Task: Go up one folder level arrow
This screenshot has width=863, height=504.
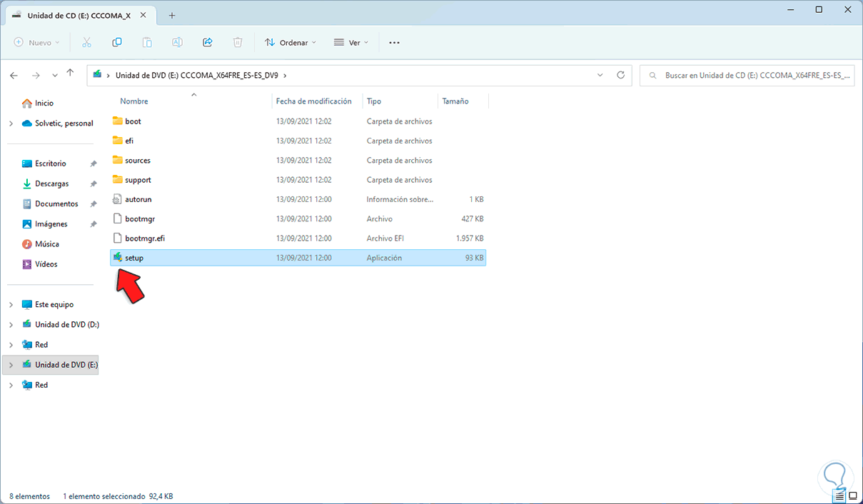Action: 70,74
